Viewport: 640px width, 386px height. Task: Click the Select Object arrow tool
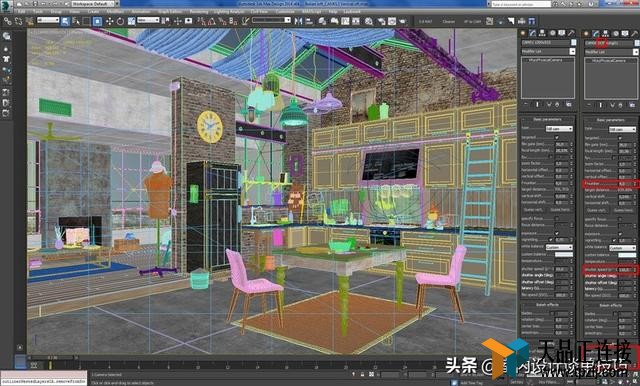pos(65,21)
